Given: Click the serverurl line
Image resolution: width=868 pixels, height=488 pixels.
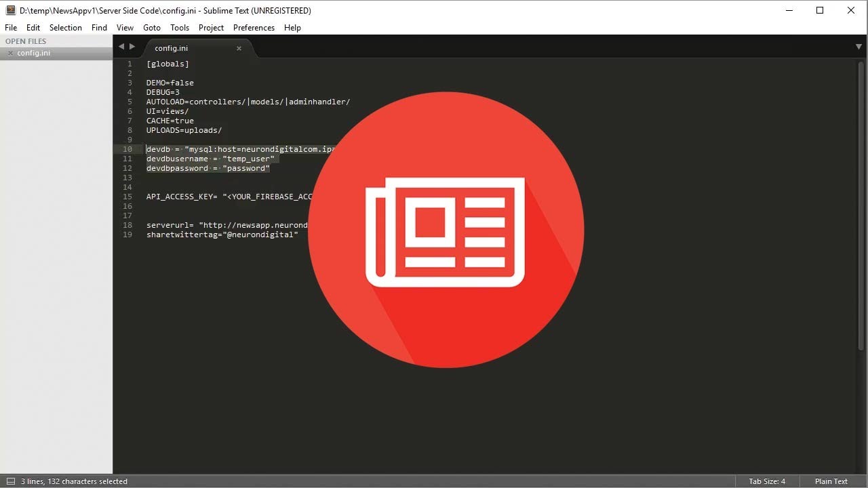Looking at the screenshot, I should coord(227,225).
